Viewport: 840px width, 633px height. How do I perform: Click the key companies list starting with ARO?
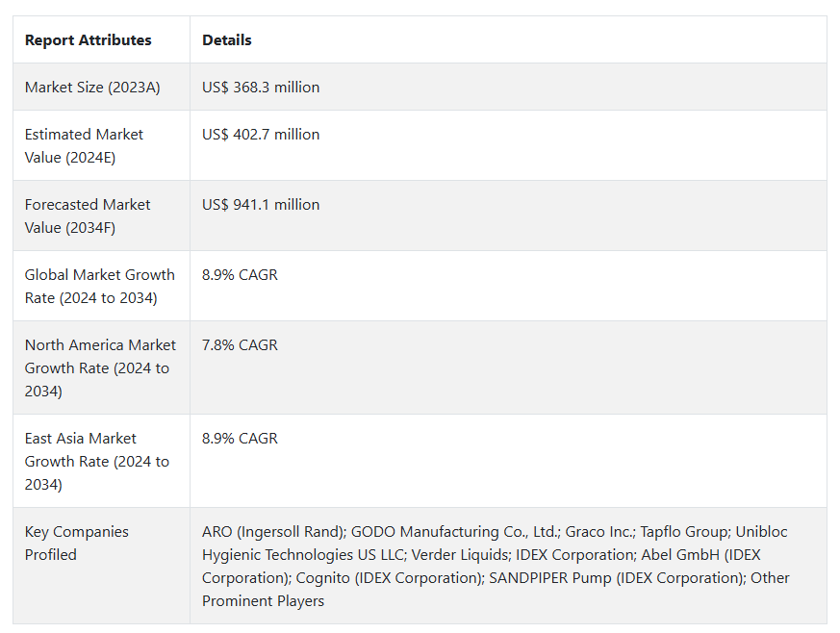coord(496,566)
